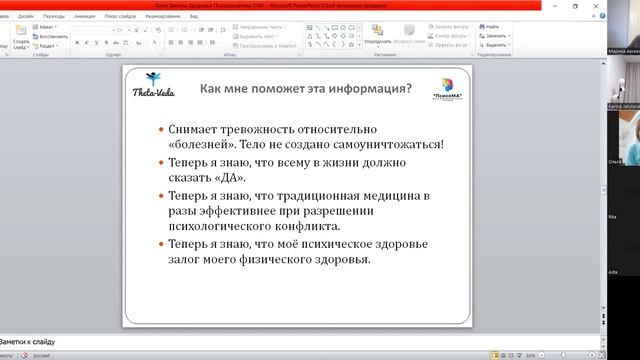Select the triangle shape in gallery
Image resolution: width=640 pixels, height=360 pixels.
click(310, 36)
